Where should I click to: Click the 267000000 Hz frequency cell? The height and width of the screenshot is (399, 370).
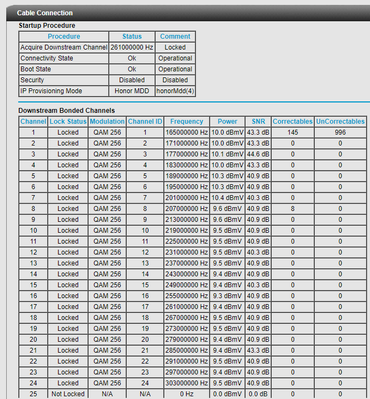[187, 318]
